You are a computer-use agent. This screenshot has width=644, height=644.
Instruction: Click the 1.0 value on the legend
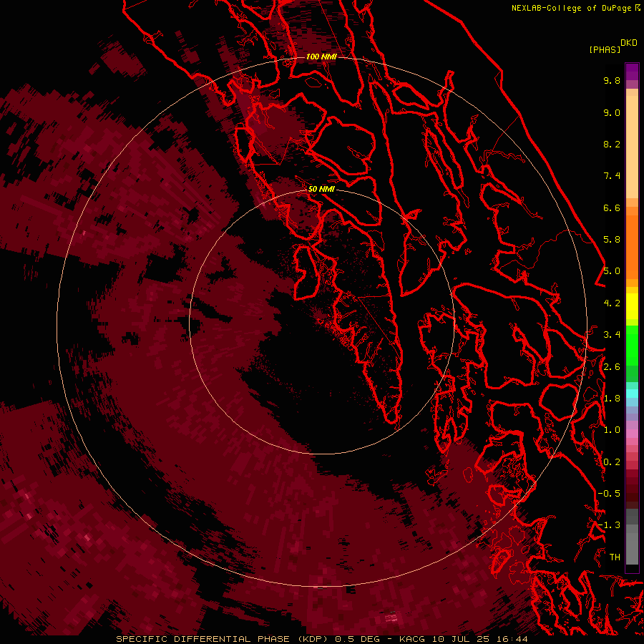pos(612,430)
